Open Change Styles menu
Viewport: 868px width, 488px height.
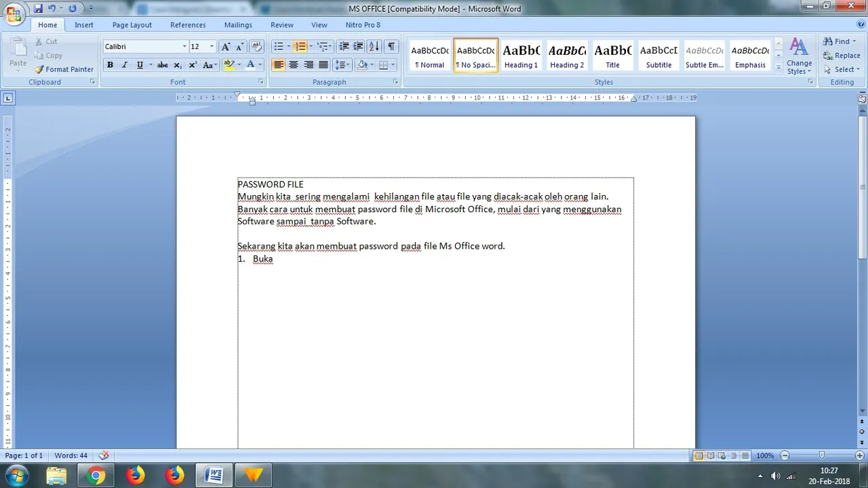pos(800,56)
